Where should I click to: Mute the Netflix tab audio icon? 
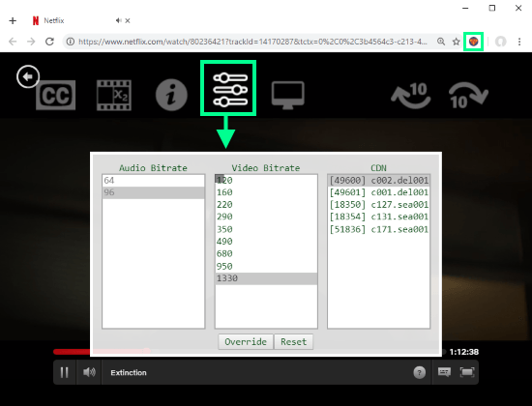coord(118,20)
